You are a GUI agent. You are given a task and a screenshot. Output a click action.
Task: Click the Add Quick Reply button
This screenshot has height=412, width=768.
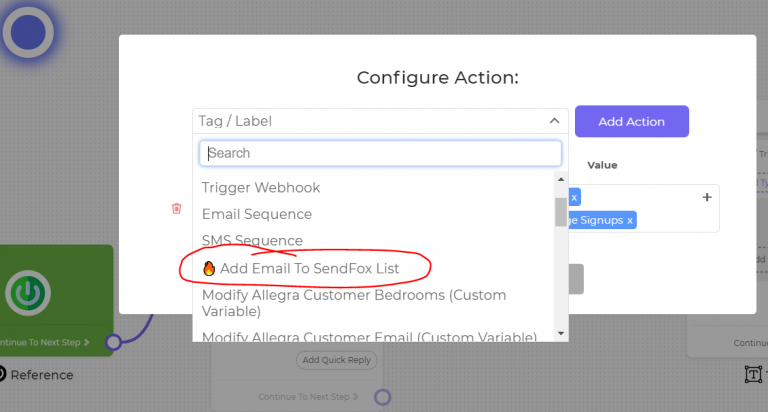[336, 360]
